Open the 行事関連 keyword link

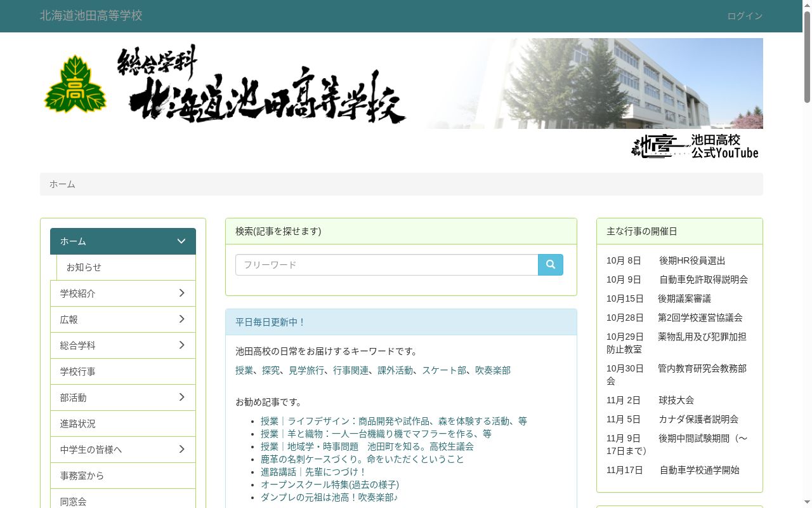351,370
